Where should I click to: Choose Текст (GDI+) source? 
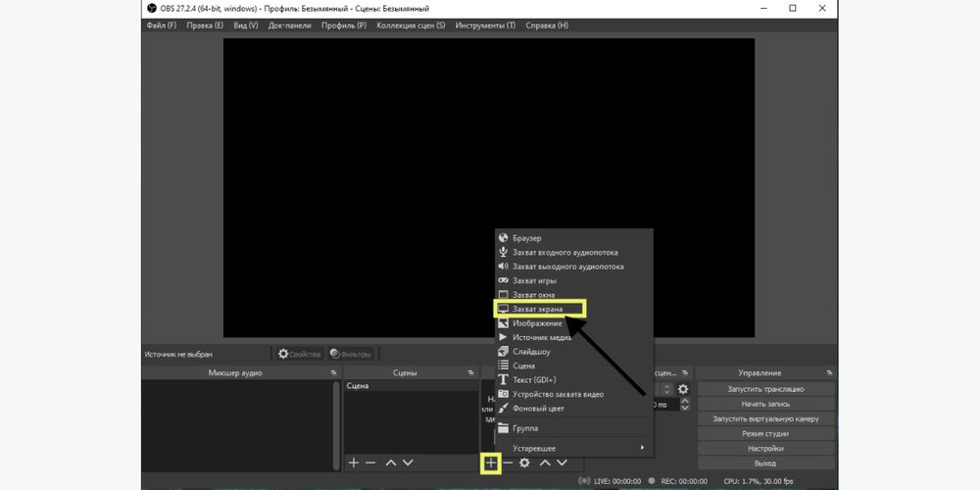pos(573,380)
